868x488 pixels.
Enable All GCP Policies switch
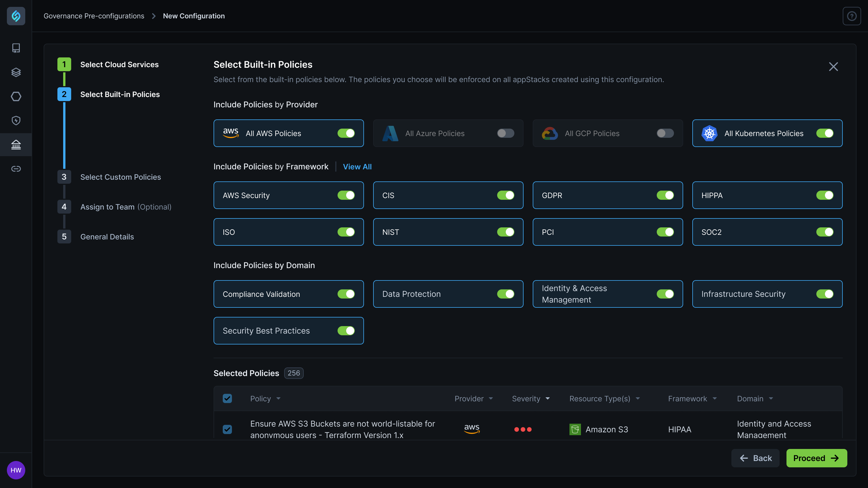click(665, 133)
